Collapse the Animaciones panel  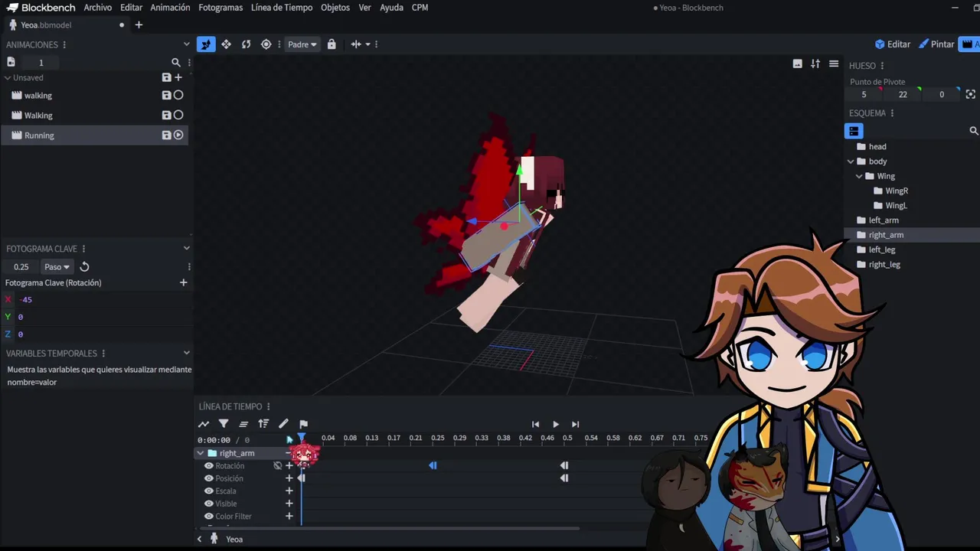pos(186,44)
